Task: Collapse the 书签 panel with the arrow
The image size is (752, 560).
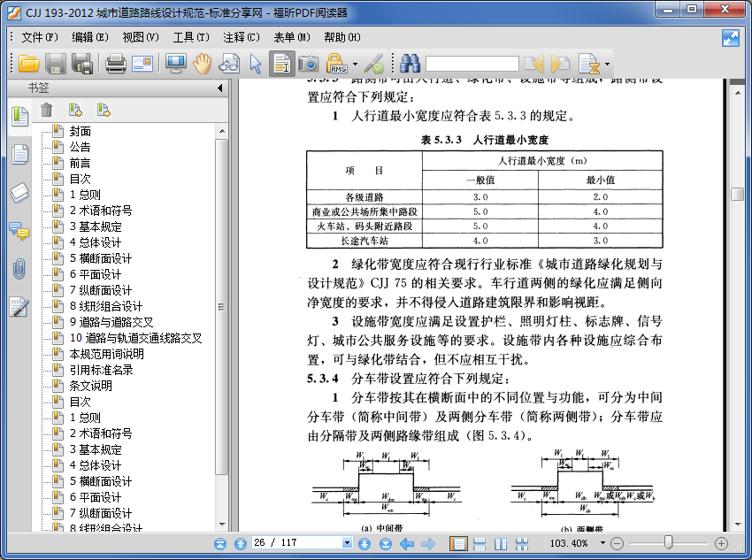Action: 219,88
